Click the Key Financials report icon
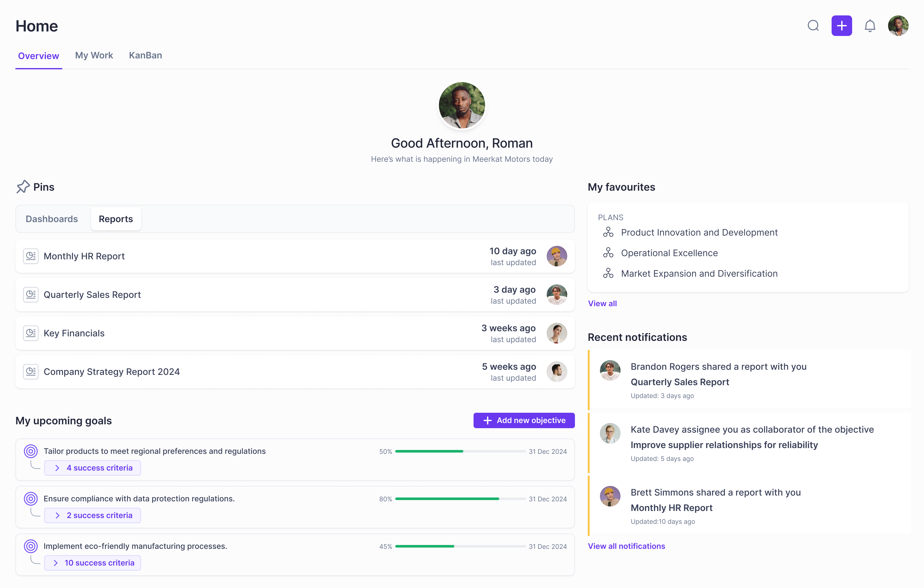The image size is (924, 588). click(31, 333)
